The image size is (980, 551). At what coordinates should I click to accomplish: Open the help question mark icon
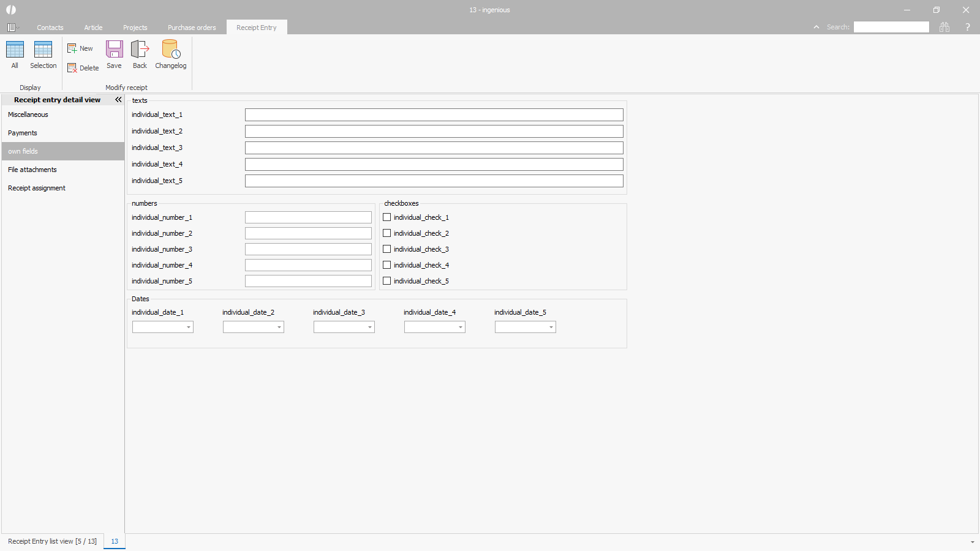[x=968, y=27]
